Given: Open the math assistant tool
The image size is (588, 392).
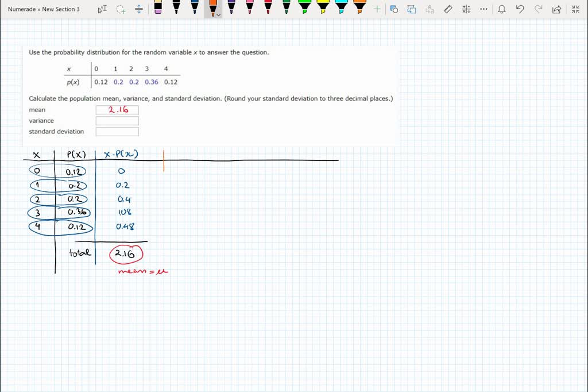Looking at the screenshot, I should pyautogui.click(x=467, y=9).
